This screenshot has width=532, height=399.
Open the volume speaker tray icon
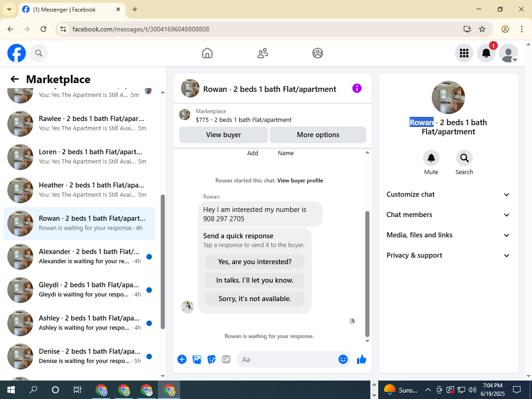tap(472, 389)
